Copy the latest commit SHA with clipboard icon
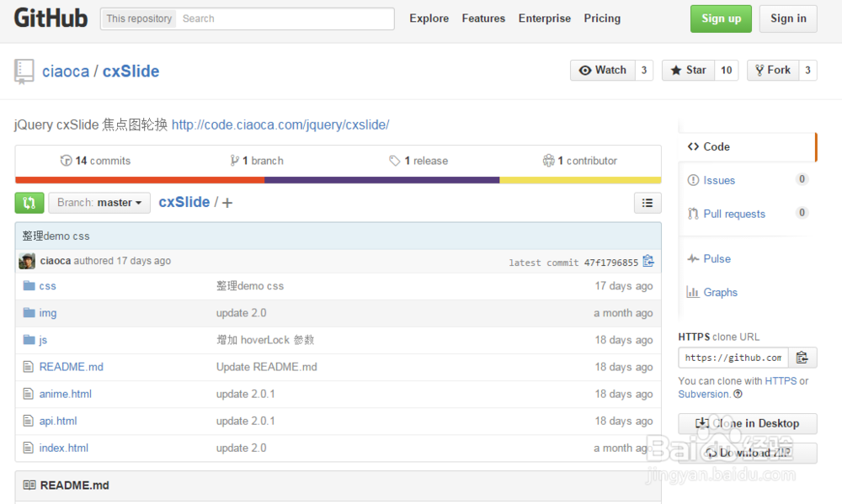 click(x=648, y=261)
